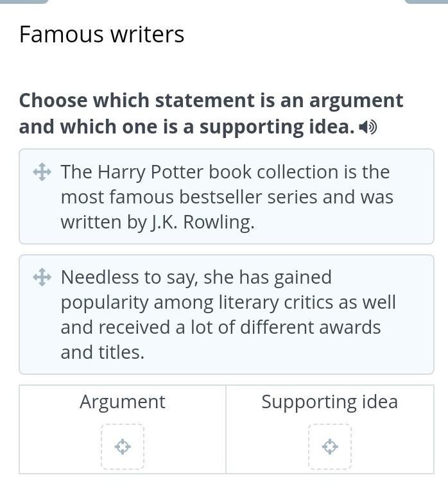Select the 'Needless to say' statement card
This screenshot has height=500, width=448.
(x=227, y=315)
